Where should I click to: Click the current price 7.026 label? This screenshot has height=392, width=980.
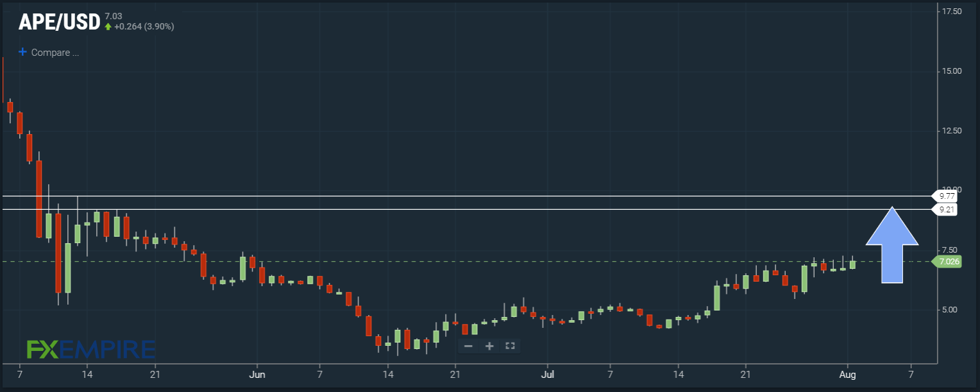(948, 261)
